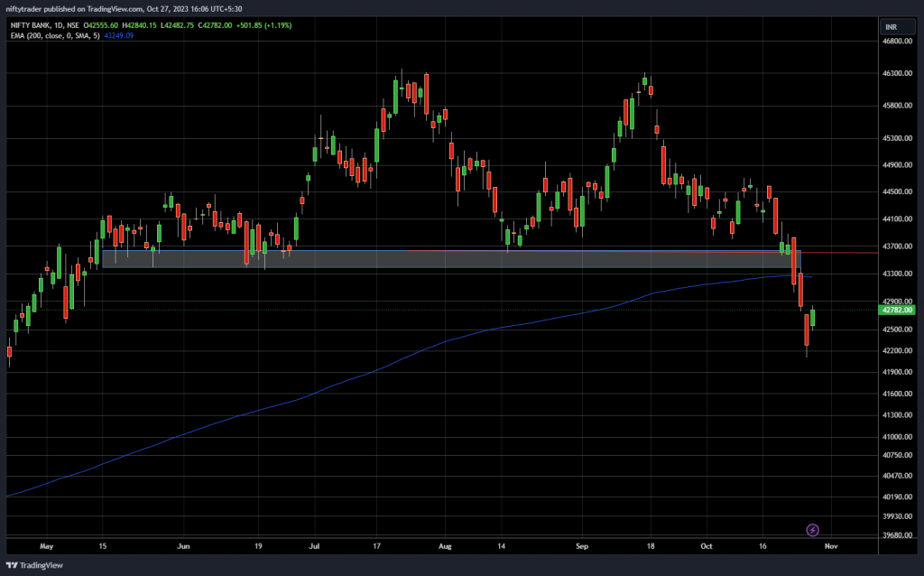The width and height of the screenshot is (924, 576).
Task: Select the gray support zone rectangle
Action: tap(451, 259)
